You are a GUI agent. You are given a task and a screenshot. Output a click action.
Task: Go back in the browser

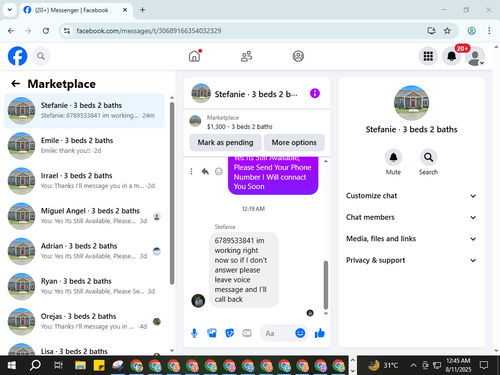click(x=11, y=31)
